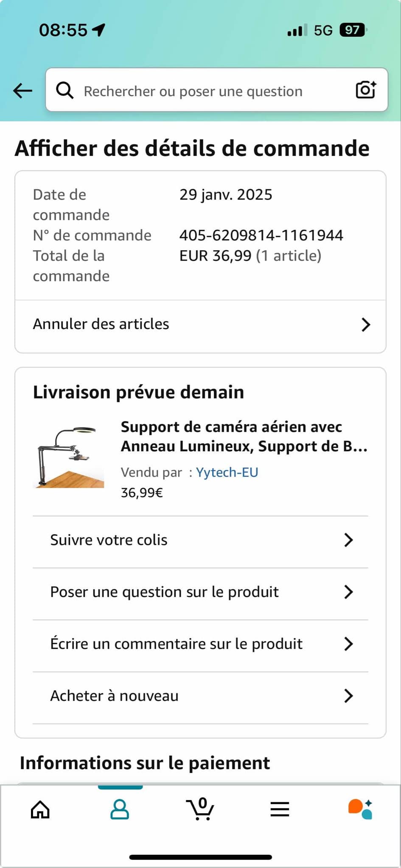Tap the search magnifier icon
This screenshot has width=401, height=868.
pyautogui.click(x=65, y=90)
